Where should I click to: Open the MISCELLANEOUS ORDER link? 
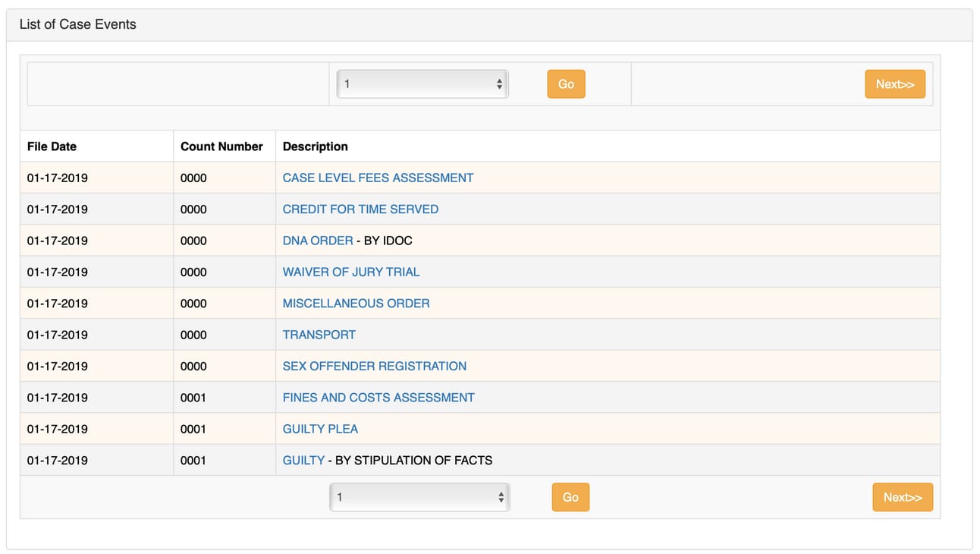point(357,303)
